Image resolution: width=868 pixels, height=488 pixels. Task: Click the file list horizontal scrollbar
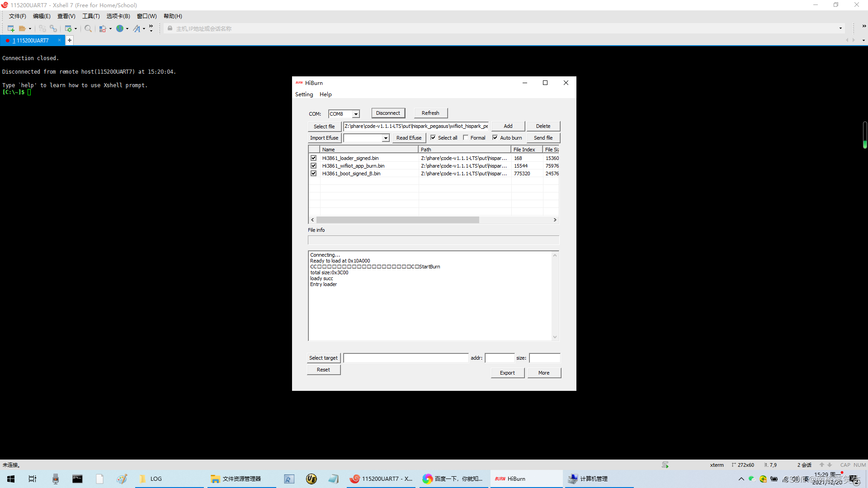coord(398,220)
